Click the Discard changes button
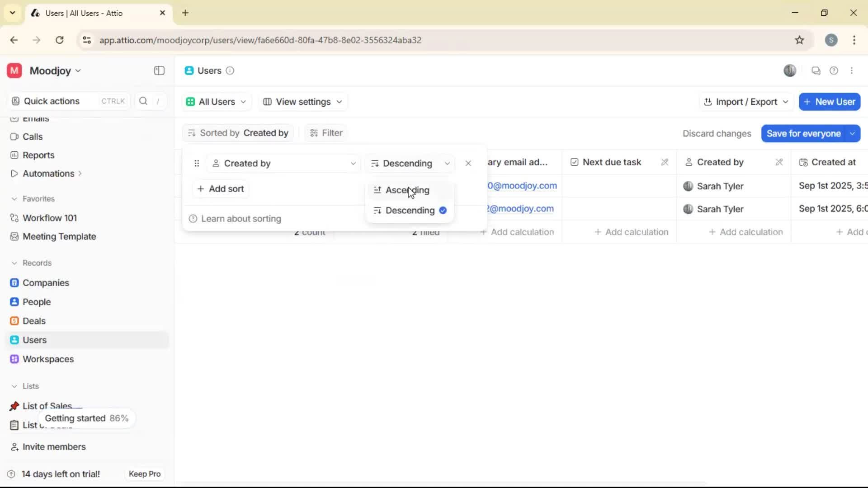 [717, 133]
